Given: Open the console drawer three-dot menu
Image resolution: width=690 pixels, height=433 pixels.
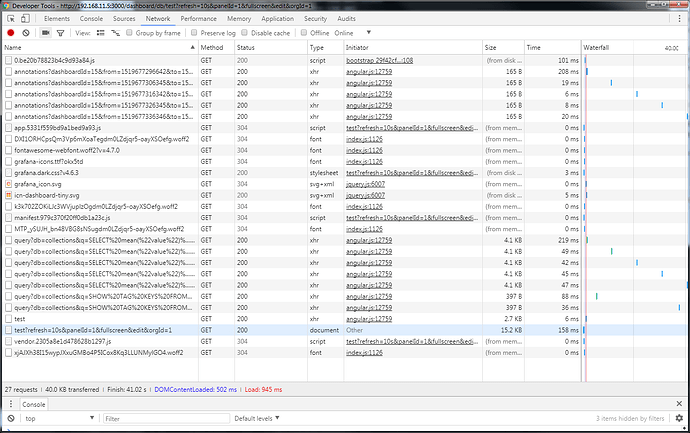Looking at the screenshot, I should click(x=11, y=404).
